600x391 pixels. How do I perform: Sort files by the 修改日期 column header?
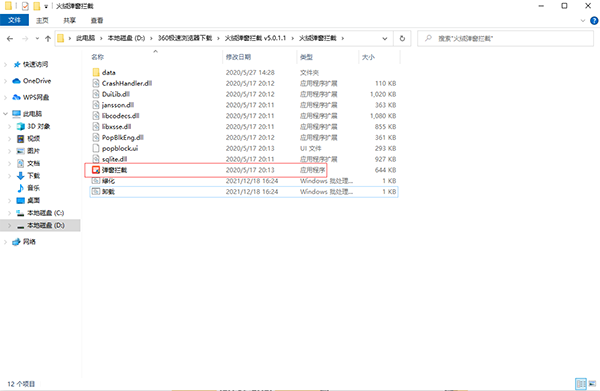238,57
